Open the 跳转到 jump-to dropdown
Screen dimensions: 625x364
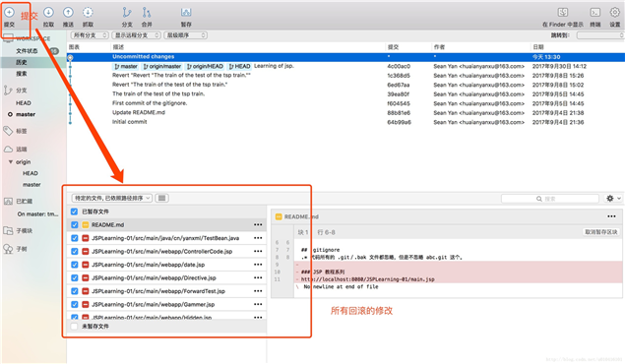600,35
